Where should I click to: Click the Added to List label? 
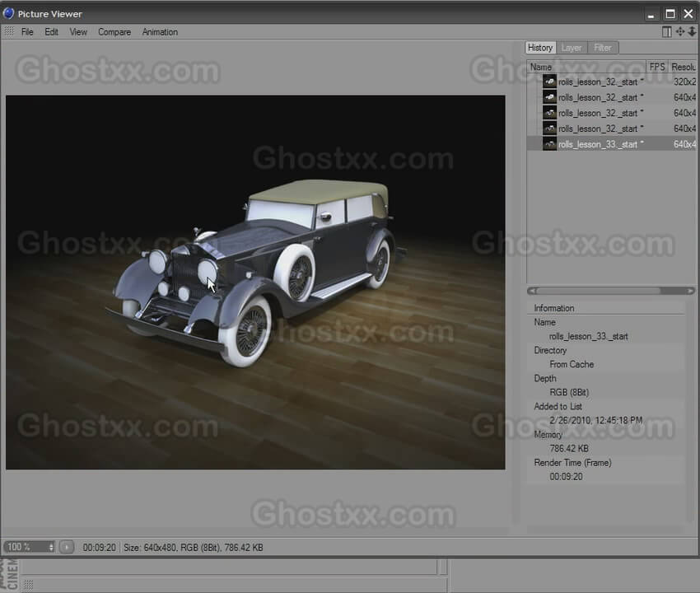[x=558, y=406]
